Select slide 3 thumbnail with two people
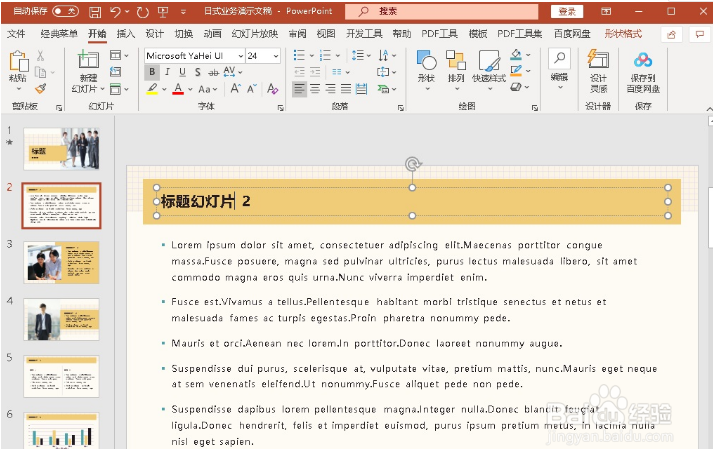The height and width of the screenshot is (461, 713). tap(61, 263)
